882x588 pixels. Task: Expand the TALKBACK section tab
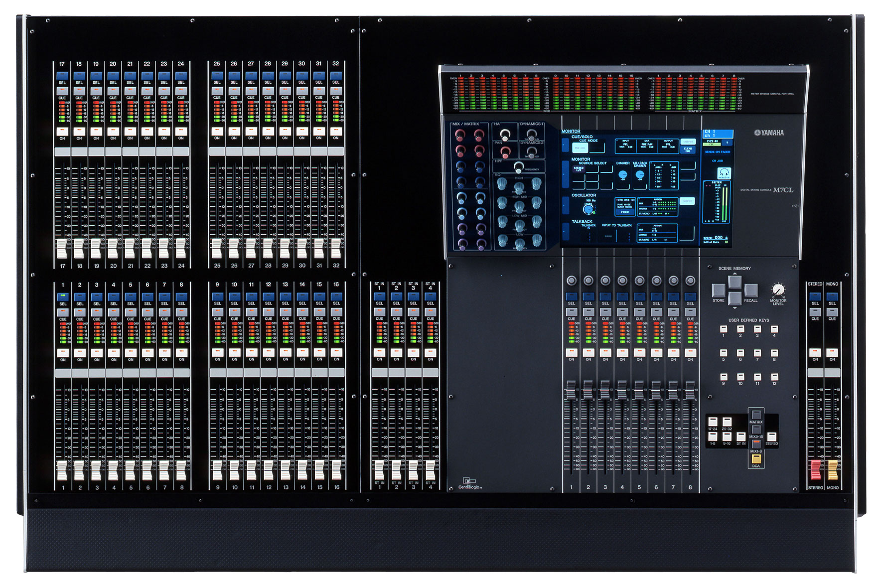[565, 231]
